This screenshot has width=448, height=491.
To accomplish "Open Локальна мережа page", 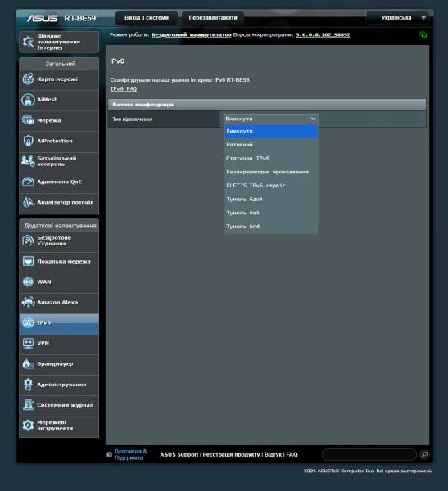I will pos(59,262).
